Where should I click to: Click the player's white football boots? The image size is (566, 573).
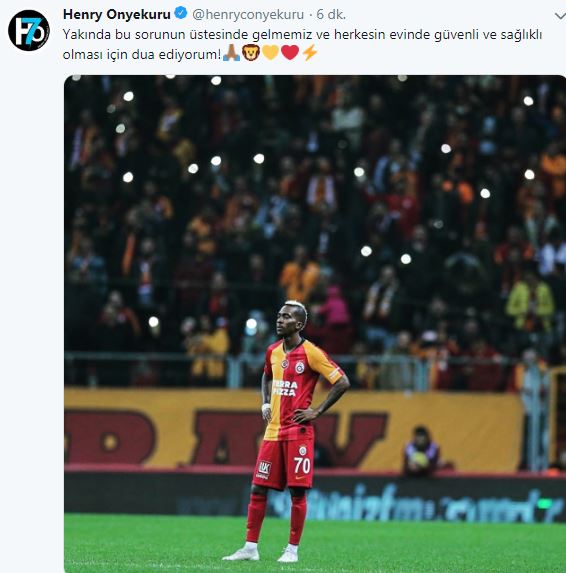[262, 553]
